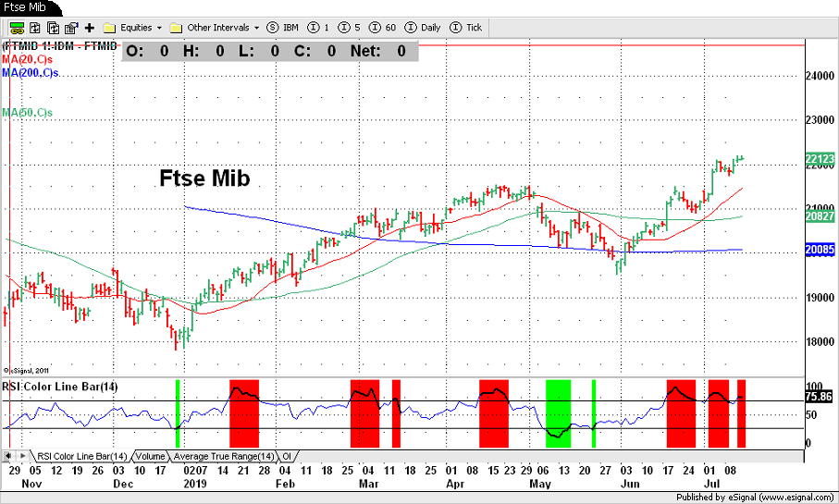The height and width of the screenshot is (504, 839).
Task: Click the 22123 price marker
Action: click(x=820, y=159)
